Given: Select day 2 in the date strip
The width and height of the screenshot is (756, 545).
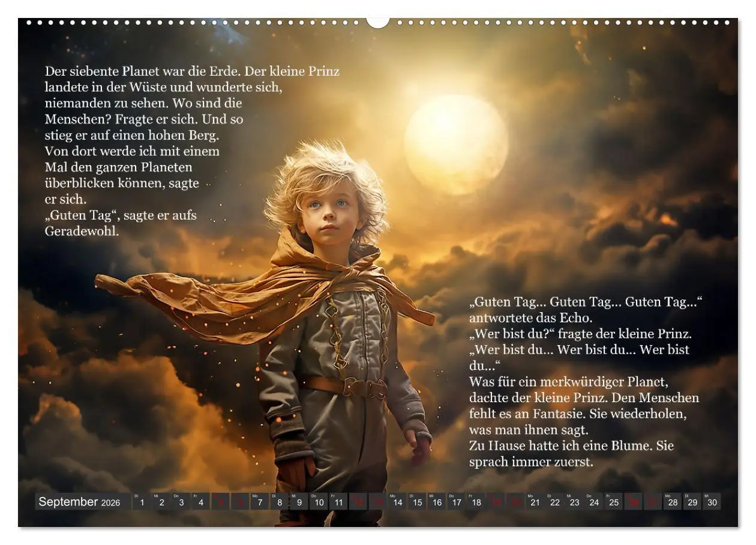Looking at the screenshot, I should click(161, 502).
